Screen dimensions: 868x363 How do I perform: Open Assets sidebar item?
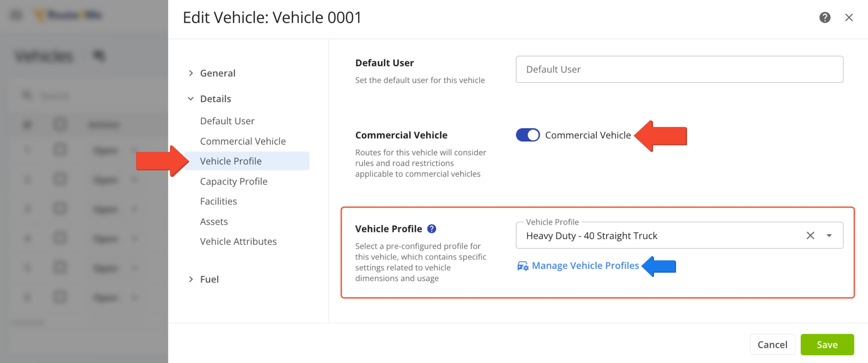[214, 221]
